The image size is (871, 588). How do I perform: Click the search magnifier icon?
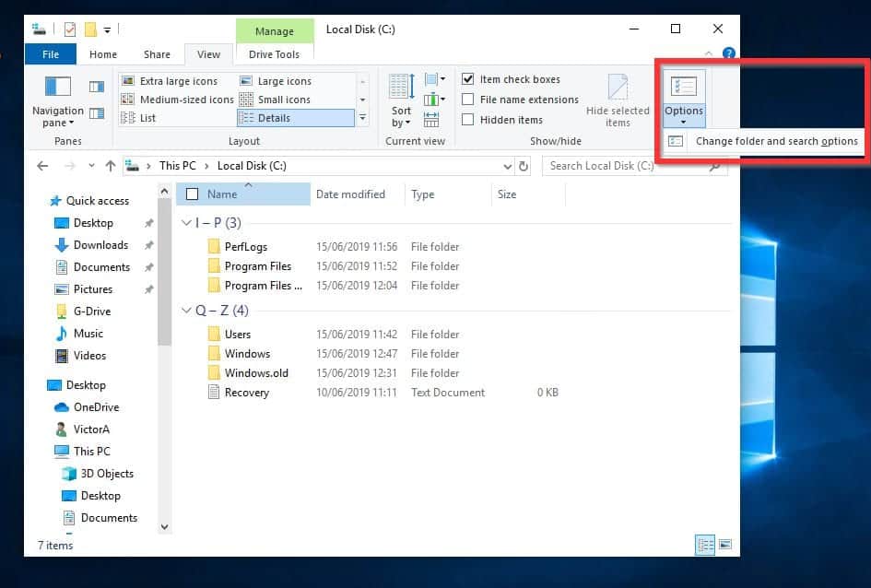[715, 166]
